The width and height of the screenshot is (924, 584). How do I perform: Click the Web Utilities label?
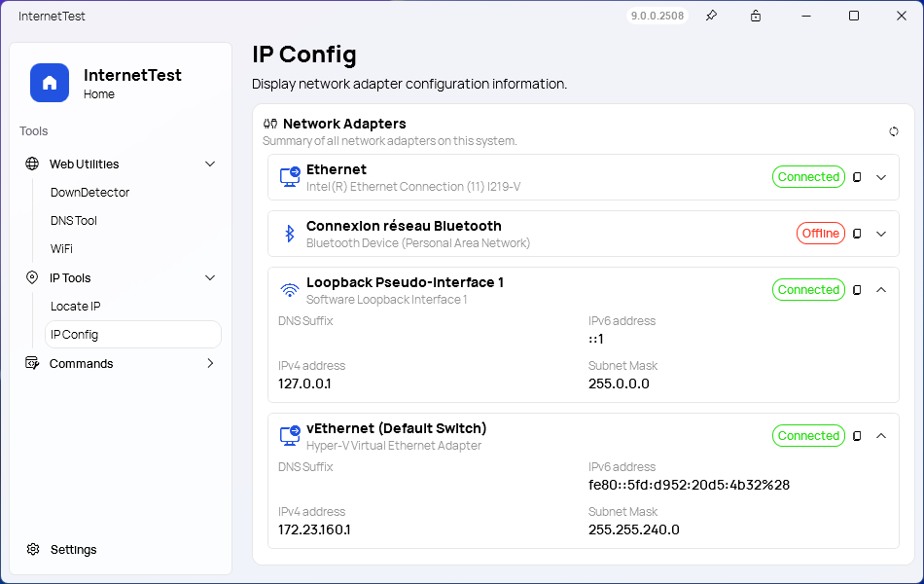point(85,164)
